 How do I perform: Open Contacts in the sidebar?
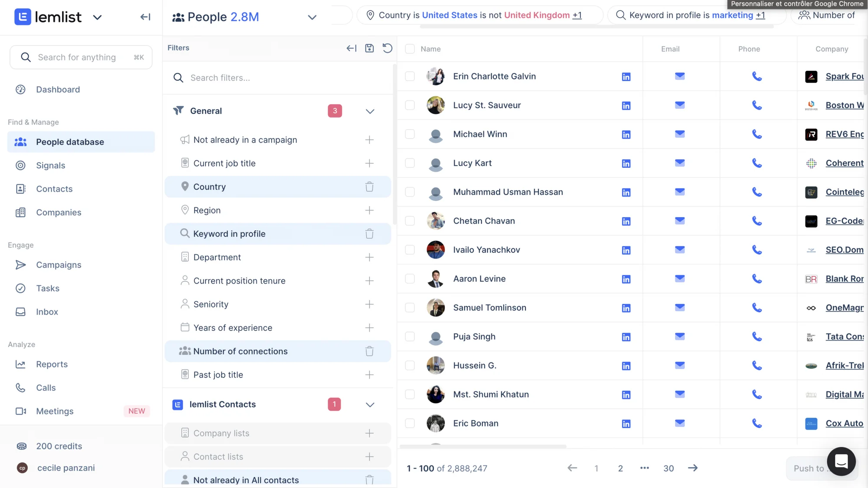tap(54, 189)
